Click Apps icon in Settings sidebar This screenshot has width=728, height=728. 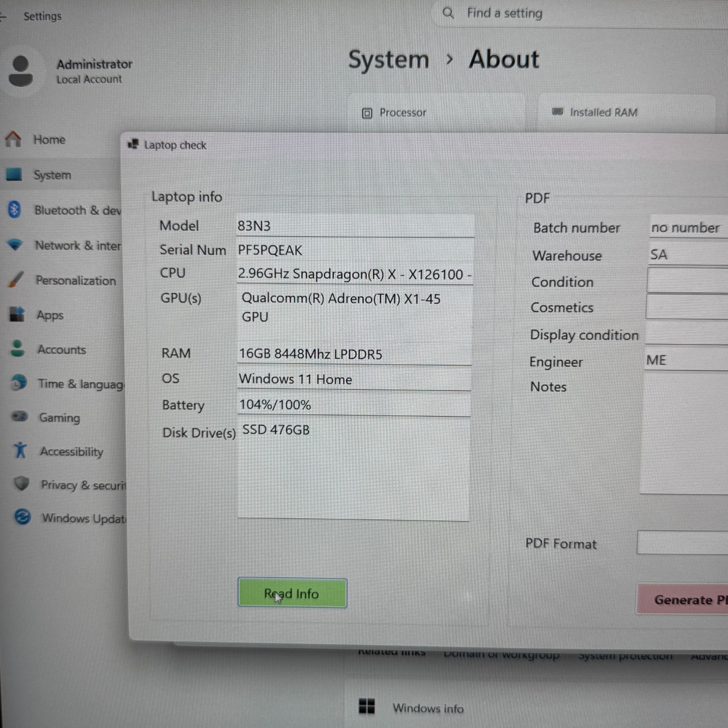[17, 314]
